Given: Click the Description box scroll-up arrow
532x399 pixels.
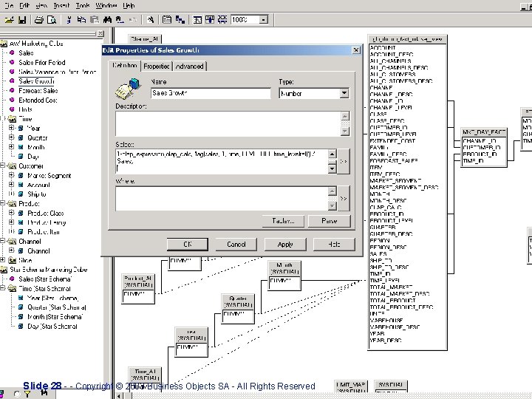Looking at the screenshot, I should [x=345, y=116].
